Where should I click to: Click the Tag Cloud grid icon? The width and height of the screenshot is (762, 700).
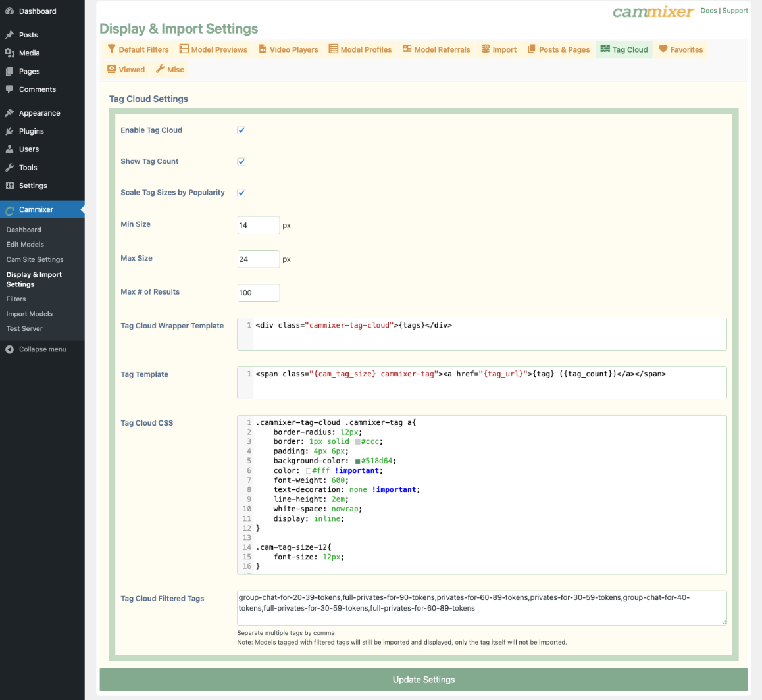point(605,49)
